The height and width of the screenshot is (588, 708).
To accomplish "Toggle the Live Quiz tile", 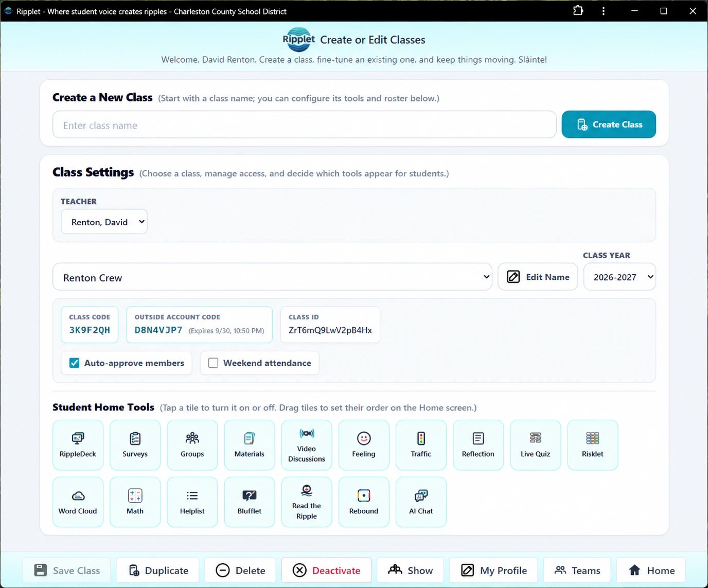I will tap(535, 445).
